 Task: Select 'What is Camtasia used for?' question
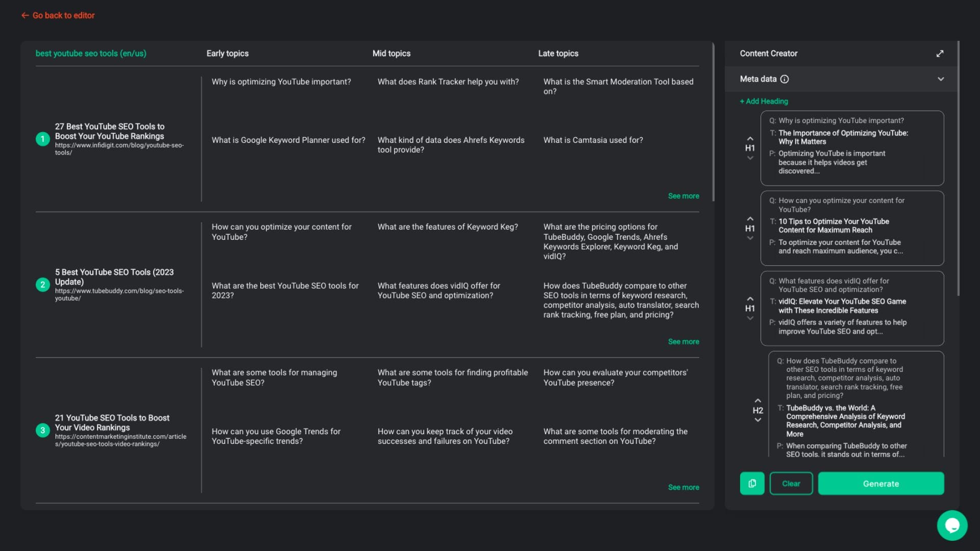coord(593,140)
